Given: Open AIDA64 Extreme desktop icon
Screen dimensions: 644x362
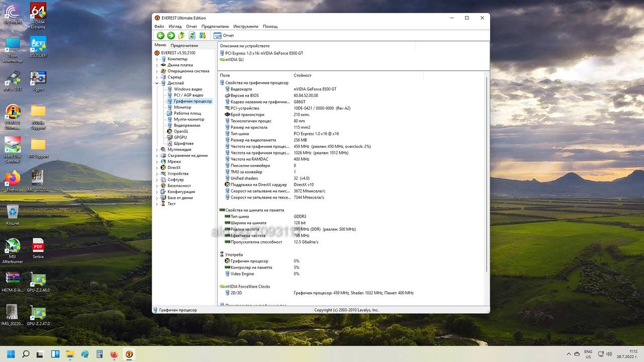Looking at the screenshot, I should (38, 16).
